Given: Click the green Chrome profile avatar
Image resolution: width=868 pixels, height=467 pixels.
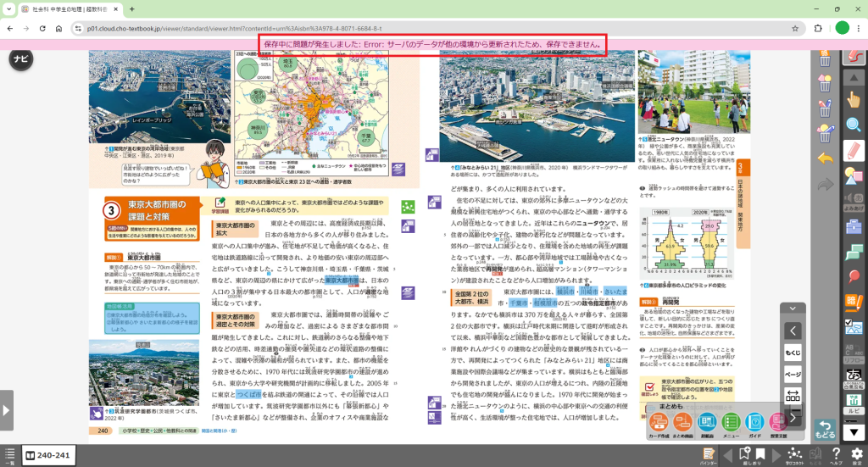Looking at the screenshot, I should pyautogui.click(x=842, y=28).
